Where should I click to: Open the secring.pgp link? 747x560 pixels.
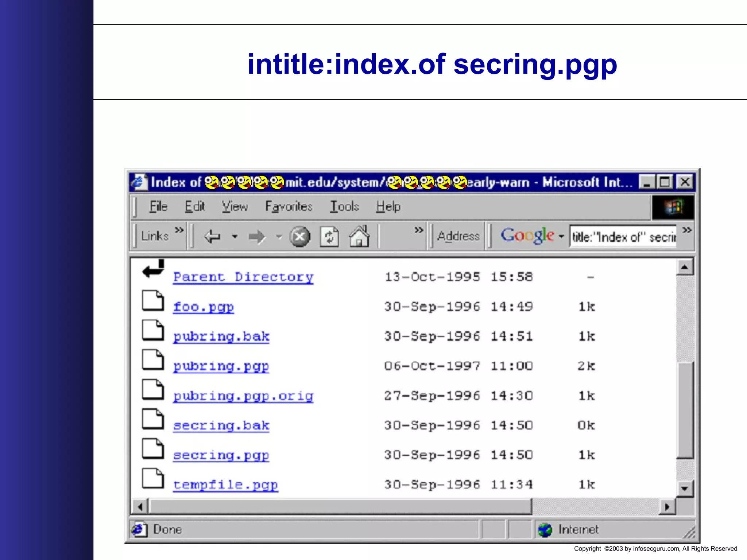(x=221, y=455)
